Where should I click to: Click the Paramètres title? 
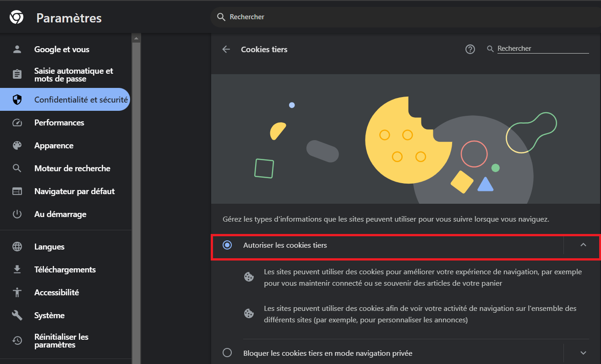pyautogui.click(x=69, y=18)
